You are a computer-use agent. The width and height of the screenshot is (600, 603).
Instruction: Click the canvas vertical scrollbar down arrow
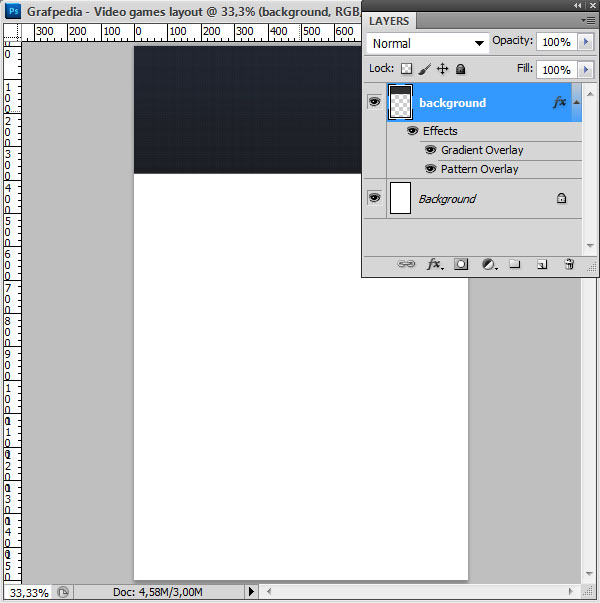[589, 573]
